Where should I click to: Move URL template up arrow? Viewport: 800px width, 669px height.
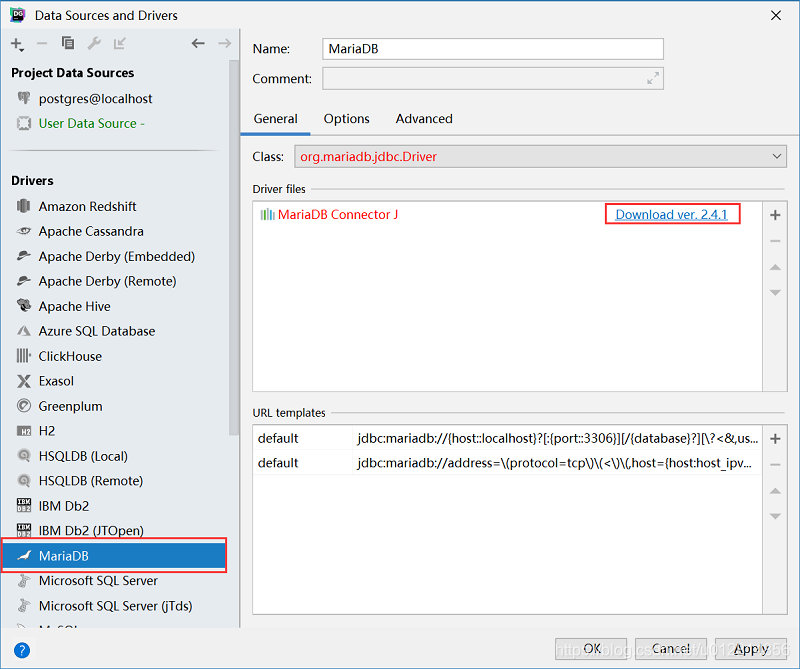(775, 490)
